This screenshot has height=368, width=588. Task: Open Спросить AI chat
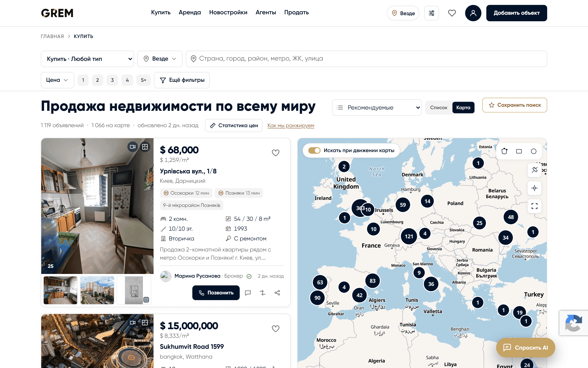tap(526, 348)
